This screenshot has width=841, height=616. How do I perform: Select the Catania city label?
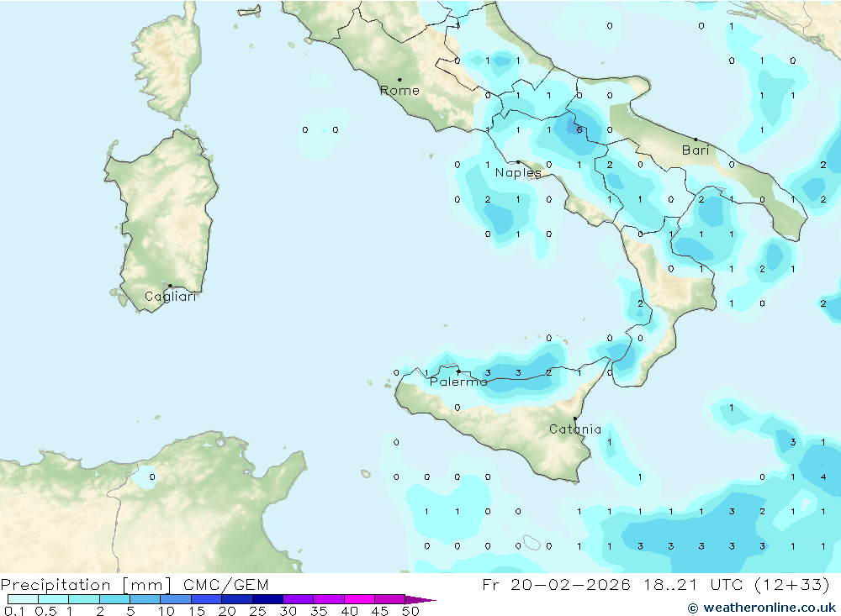pyautogui.click(x=575, y=429)
